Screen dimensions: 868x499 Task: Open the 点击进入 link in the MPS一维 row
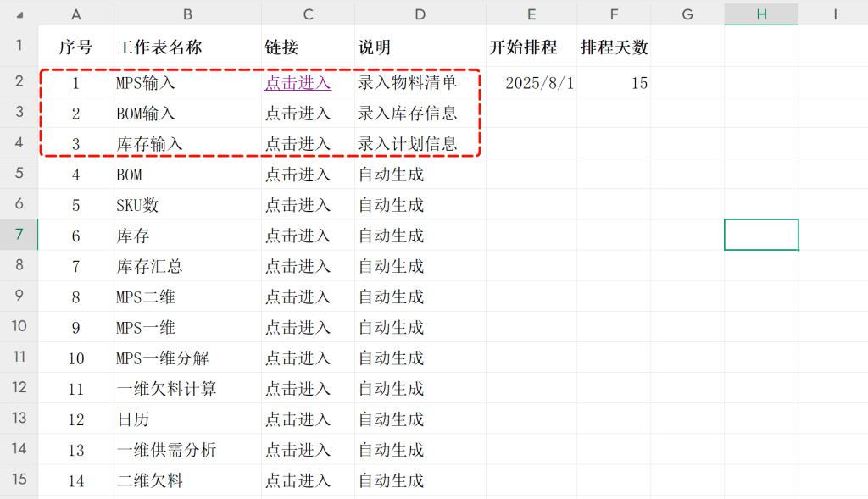coord(298,328)
